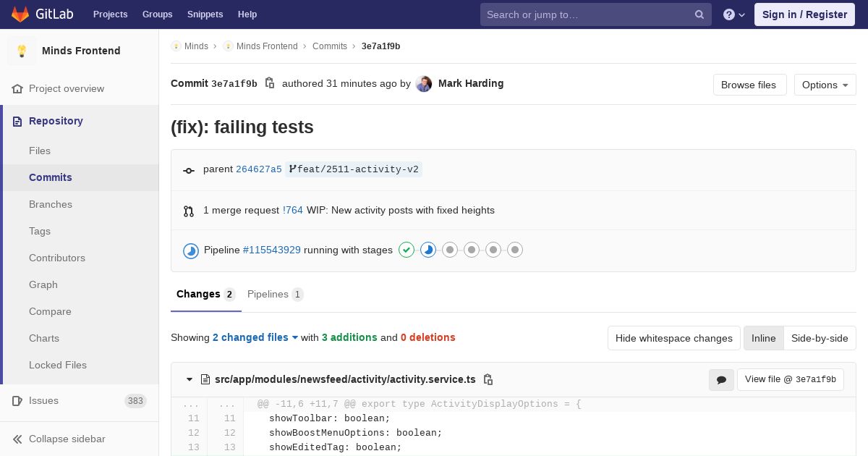Open the Help question mark menu
The image size is (868, 456).
coord(733,14)
